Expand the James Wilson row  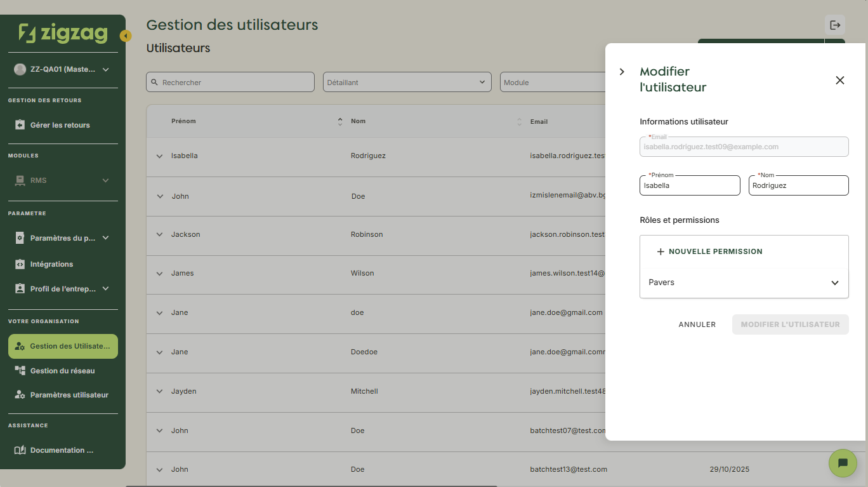160,274
